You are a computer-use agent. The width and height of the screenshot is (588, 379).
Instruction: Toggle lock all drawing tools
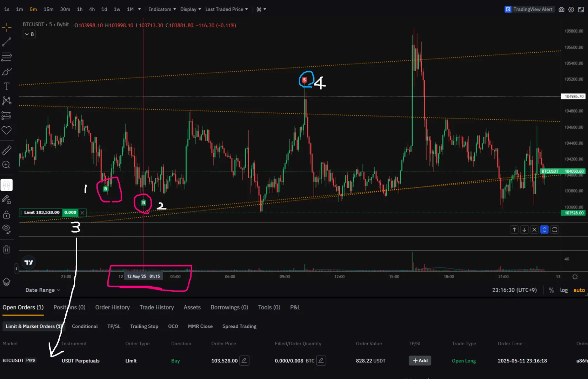(x=7, y=214)
